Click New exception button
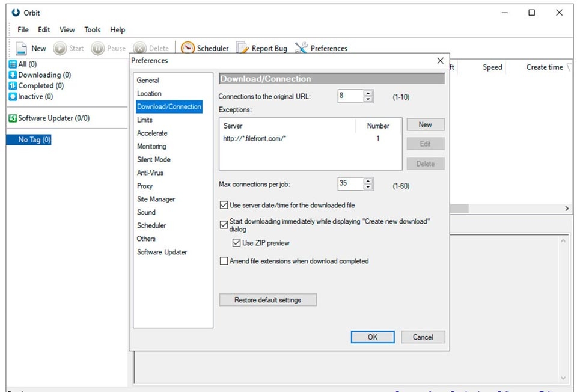 [x=426, y=125]
